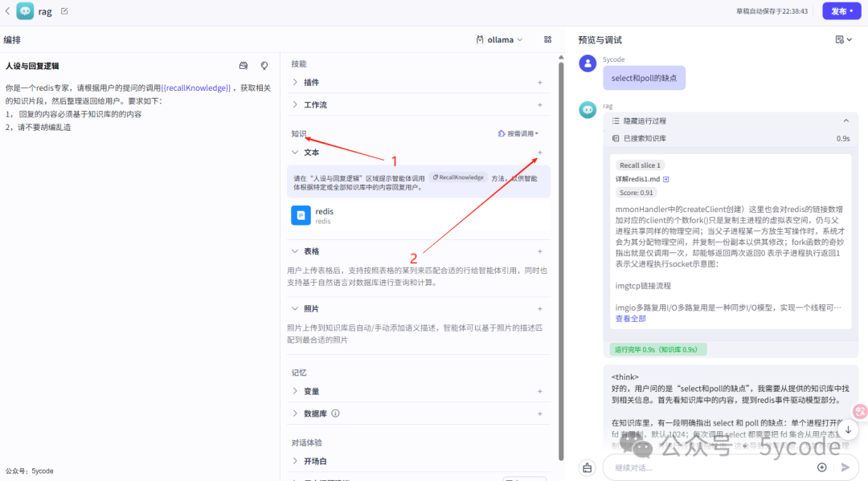
Task: Click the info icon next to 数据库
Action: pos(335,414)
